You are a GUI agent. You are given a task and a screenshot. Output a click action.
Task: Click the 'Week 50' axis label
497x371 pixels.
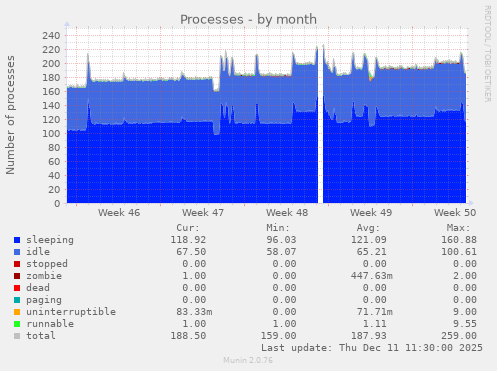pyautogui.click(x=455, y=213)
